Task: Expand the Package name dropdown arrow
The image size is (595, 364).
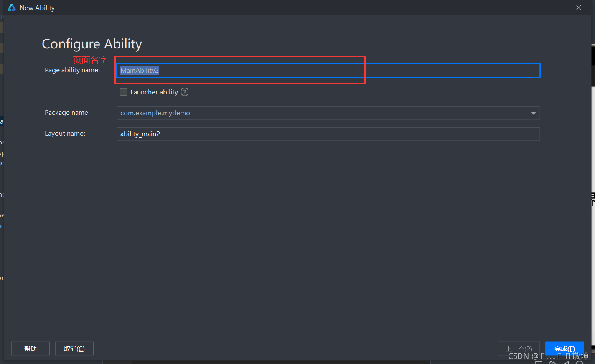Action: coord(534,113)
